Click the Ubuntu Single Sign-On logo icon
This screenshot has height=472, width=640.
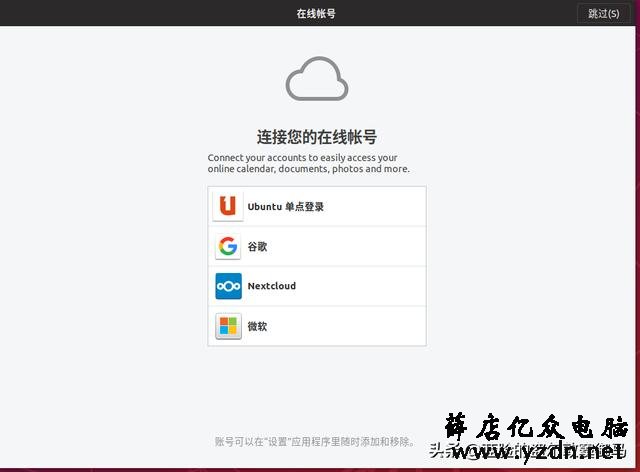point(228,206)
